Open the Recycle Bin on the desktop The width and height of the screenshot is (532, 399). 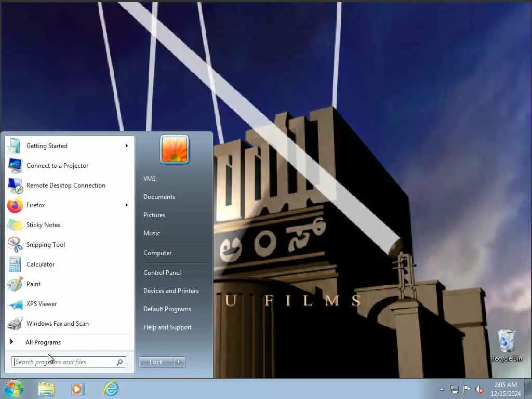coord(506,345)
